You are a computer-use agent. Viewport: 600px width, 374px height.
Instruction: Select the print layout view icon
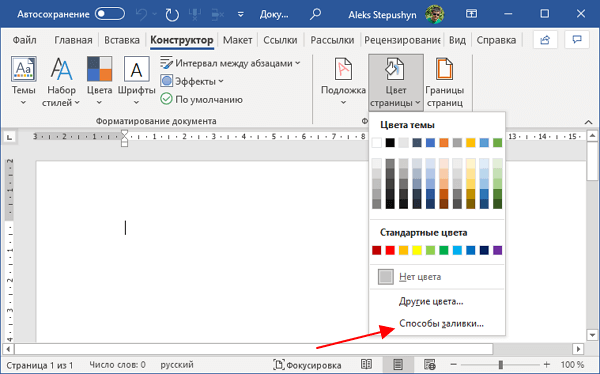tap(398, 365)
